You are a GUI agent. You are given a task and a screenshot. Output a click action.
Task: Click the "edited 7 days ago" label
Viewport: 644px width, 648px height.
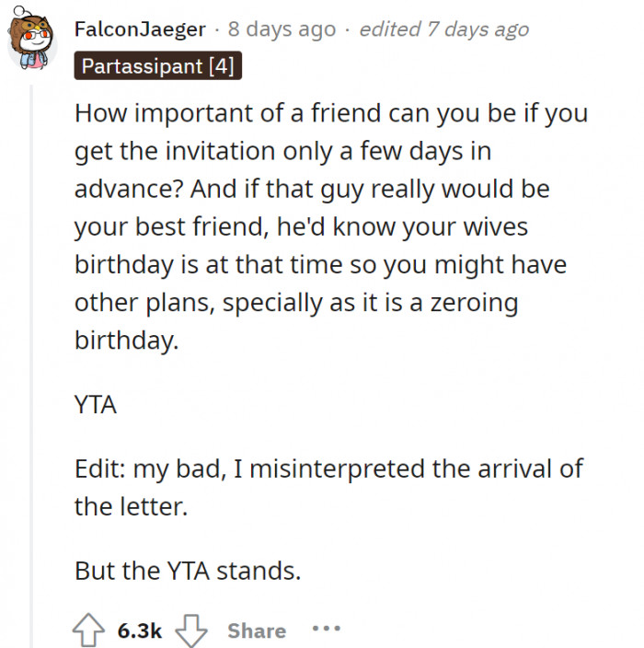pos(443,29)
